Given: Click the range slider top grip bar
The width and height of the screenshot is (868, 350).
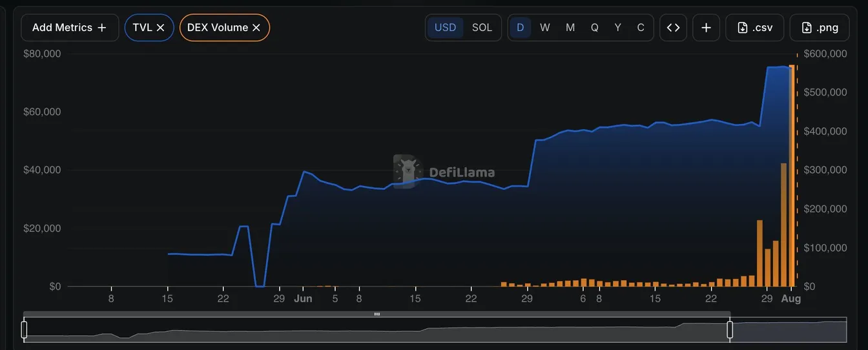Looking at the screenshot, I should click(x=377, y=314).
